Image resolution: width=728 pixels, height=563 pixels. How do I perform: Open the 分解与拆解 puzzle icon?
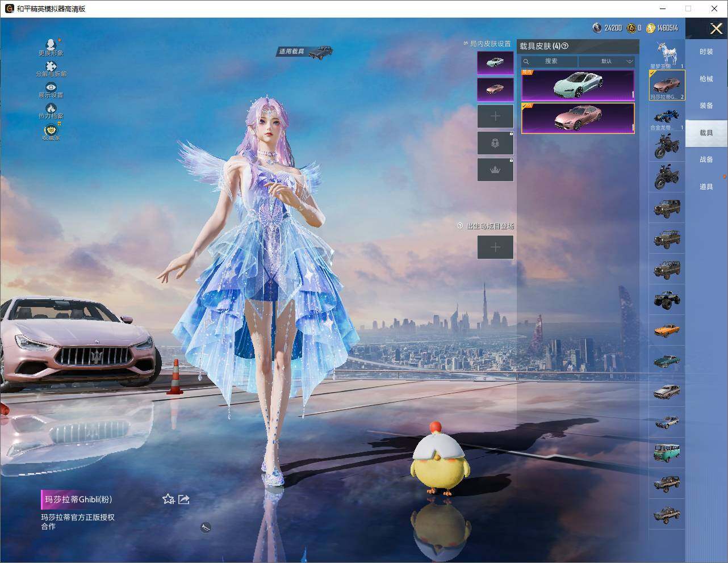51,66
